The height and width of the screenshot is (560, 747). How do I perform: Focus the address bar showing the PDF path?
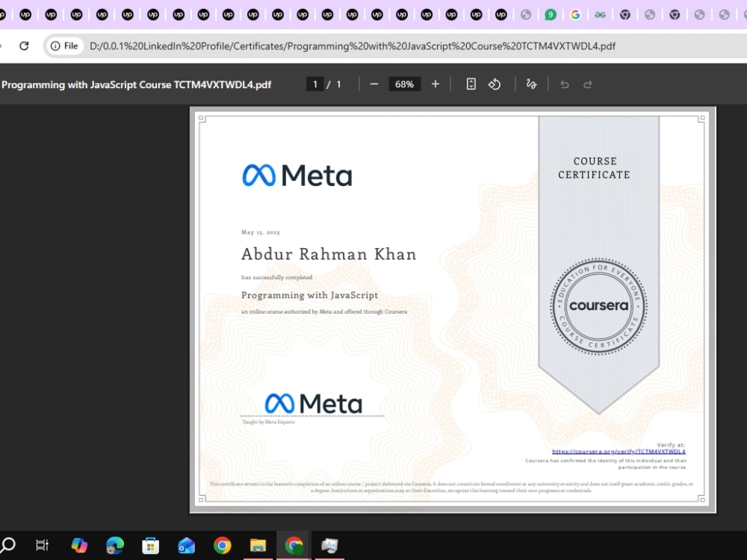(352, 46)
